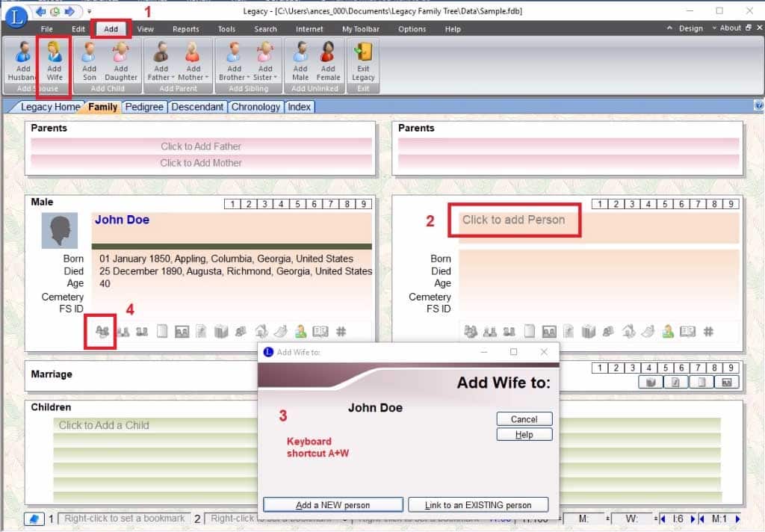Open the Internet menu
Image resolution: width=765 pixels, height=532 pixels.
tap(309, 29)
